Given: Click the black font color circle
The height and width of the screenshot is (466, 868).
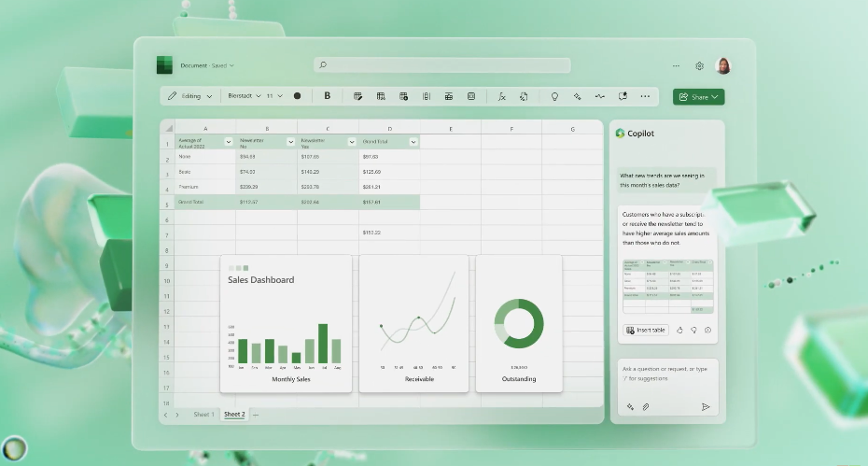Looking at the screenshot, I should 298,96.
